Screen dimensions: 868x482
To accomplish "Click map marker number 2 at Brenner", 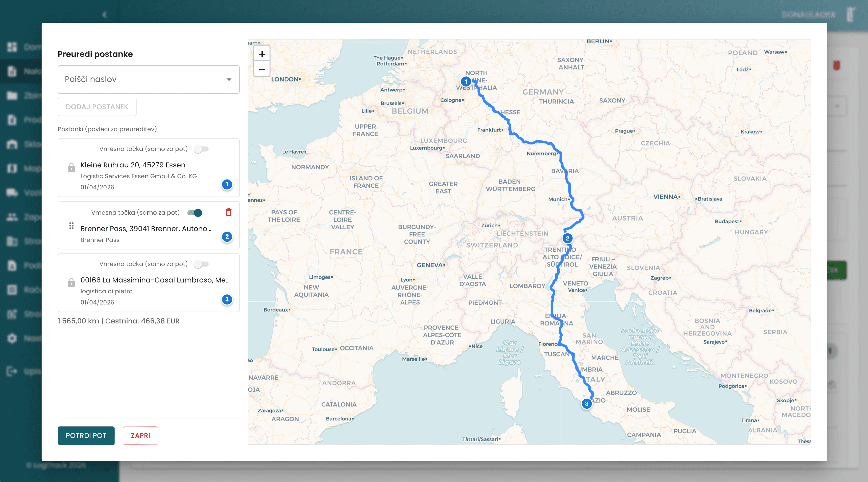I will [x=568, y=238].
